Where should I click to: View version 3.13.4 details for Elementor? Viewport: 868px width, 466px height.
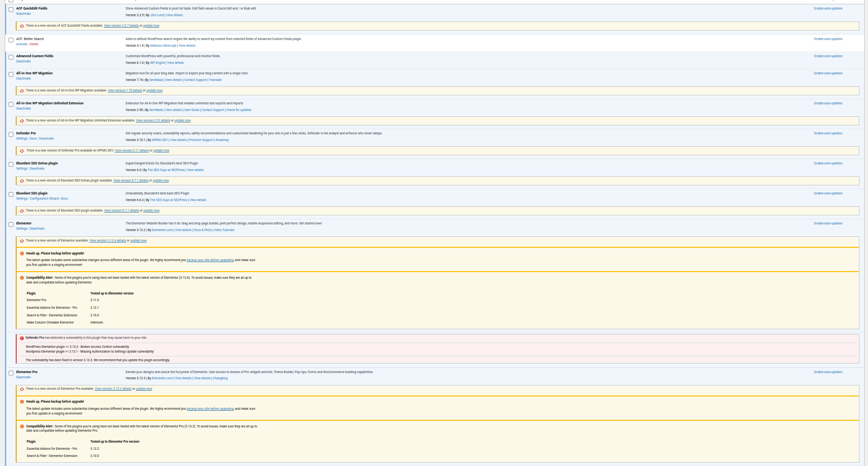tap(108, 241)
